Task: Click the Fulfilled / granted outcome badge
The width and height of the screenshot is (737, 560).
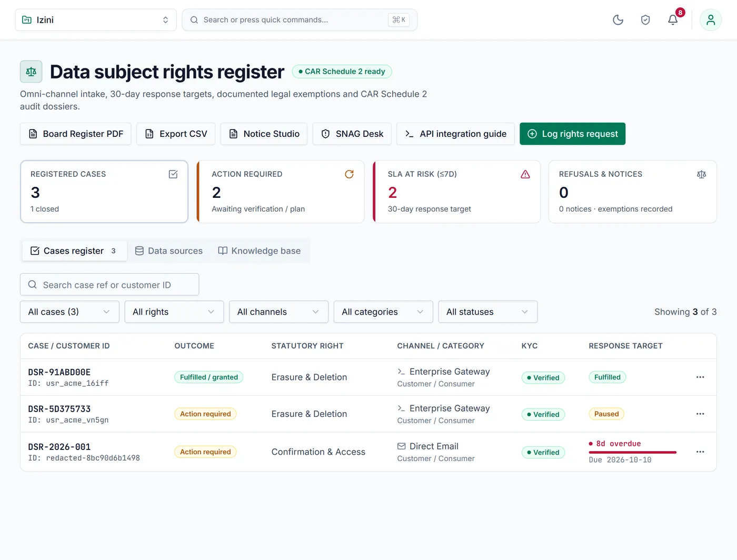Action: point(209,377)
